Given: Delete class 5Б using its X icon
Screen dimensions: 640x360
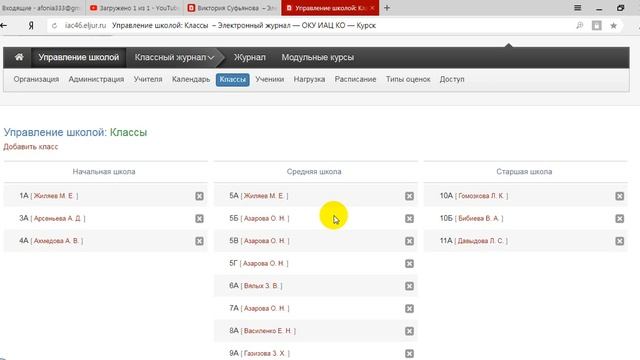Looking at the screenshot, I should point(409,219).
